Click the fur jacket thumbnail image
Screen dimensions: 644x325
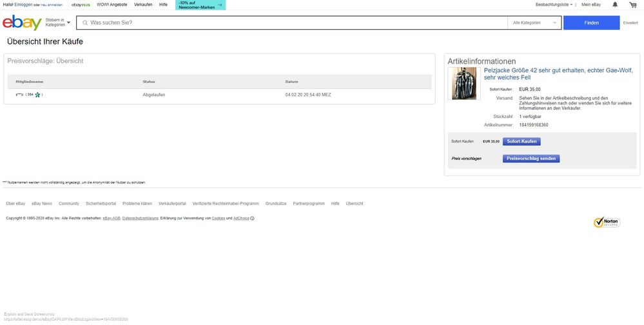tap(464, 83)
